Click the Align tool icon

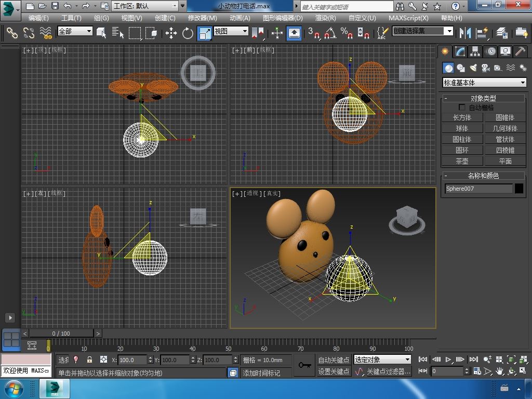click(x=482, y=33)
